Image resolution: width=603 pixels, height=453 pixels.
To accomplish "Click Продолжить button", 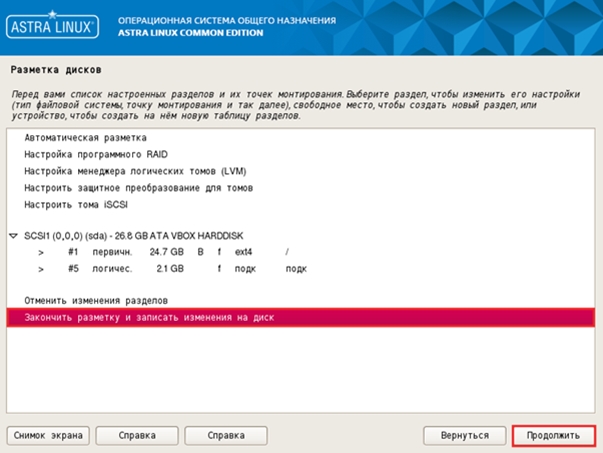I will coord(554,435).
